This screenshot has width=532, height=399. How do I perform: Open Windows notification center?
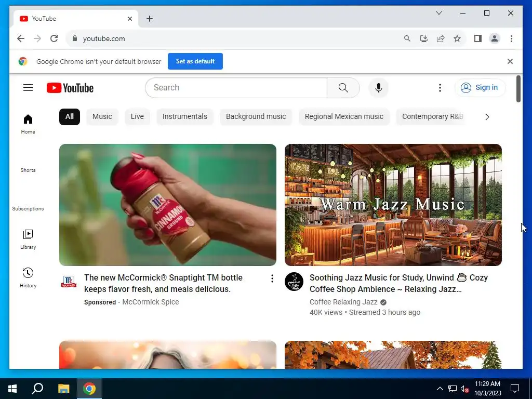pos(515,389)
